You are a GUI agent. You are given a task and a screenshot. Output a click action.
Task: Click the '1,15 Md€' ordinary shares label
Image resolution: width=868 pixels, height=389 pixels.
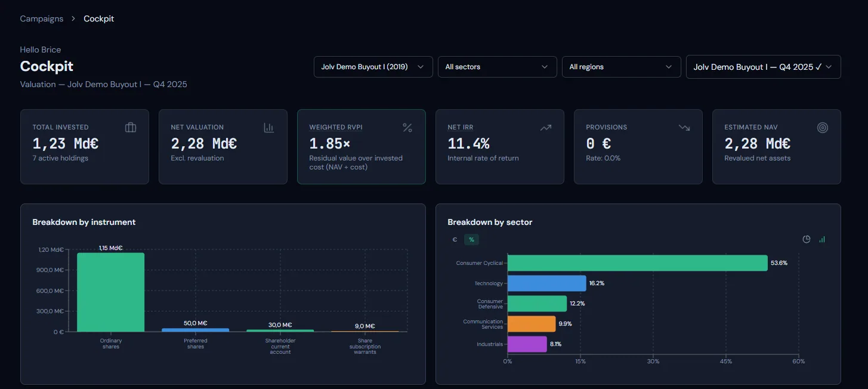[110, 248]
